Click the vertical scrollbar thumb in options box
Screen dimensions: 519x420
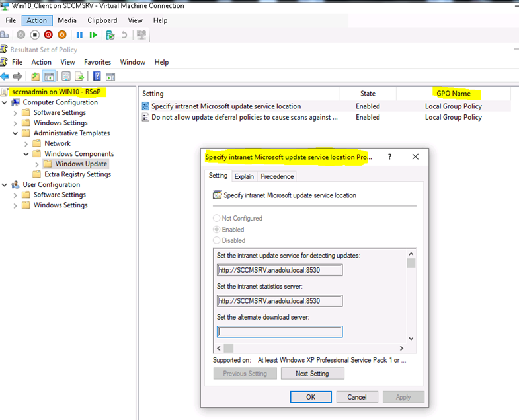pyautogui.click(x=411, y=263)
